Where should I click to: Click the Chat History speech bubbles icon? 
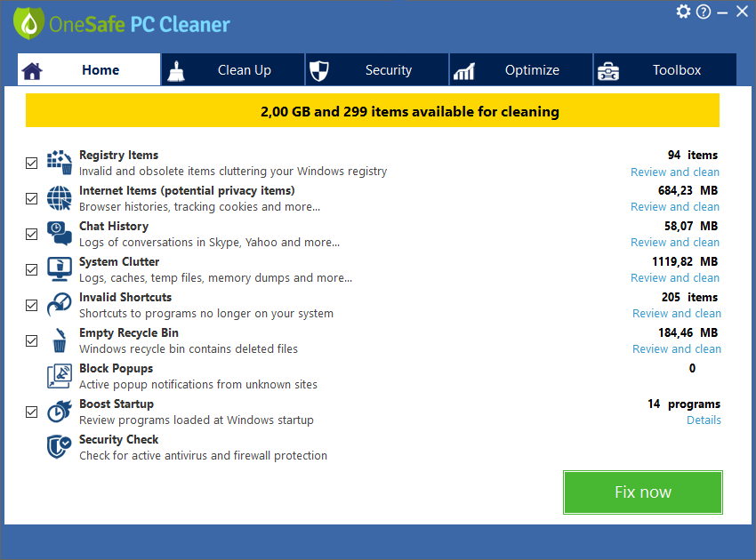coord(60,233)
